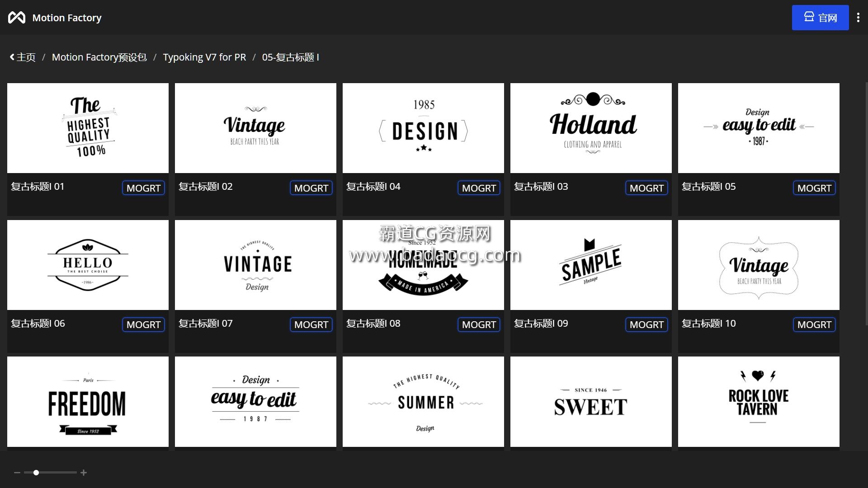Click the thumbnail size slider handle
This screenshot has width=868, height=488.
36,473
